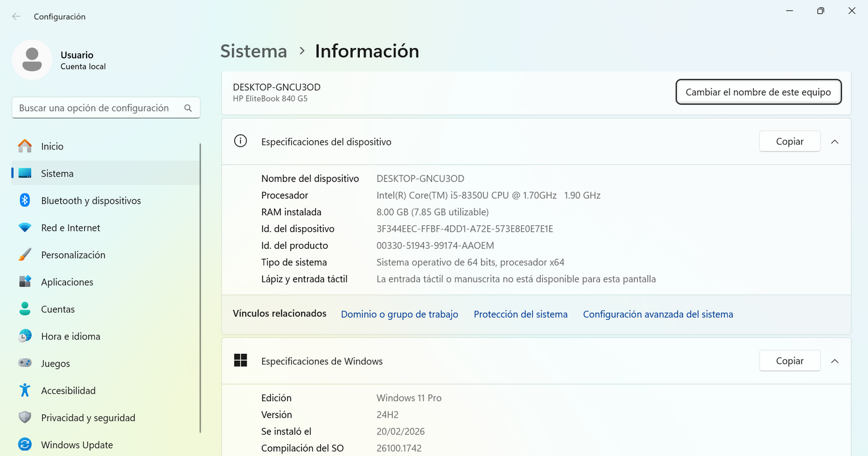Click device ID 3F344EEC-FFBF-4DD1-A72E-573E8E0E7E1E
The image size is (868, 456).
[x=465, y=229]
